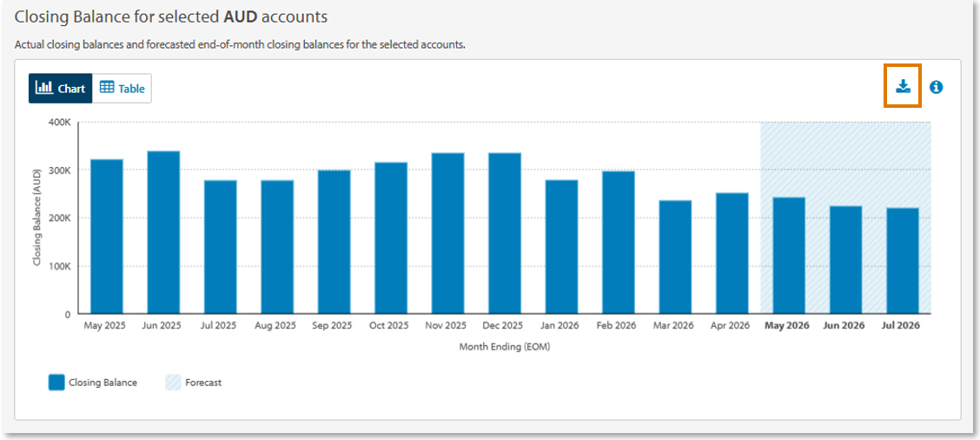The width and height of the screenshot is (980, 440).
Task: Click the May 2026 forecast bar
Action: 790,255
